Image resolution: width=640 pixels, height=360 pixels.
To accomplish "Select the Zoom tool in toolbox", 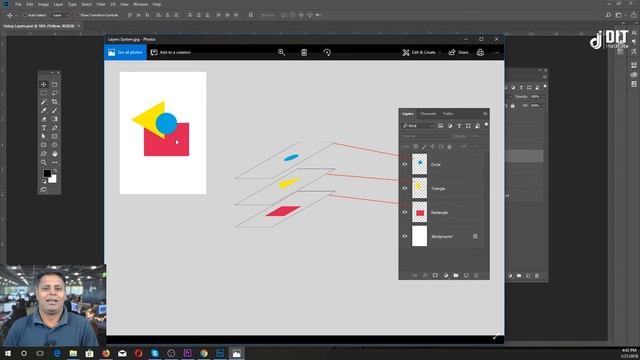I will click(x=44, y=162).
